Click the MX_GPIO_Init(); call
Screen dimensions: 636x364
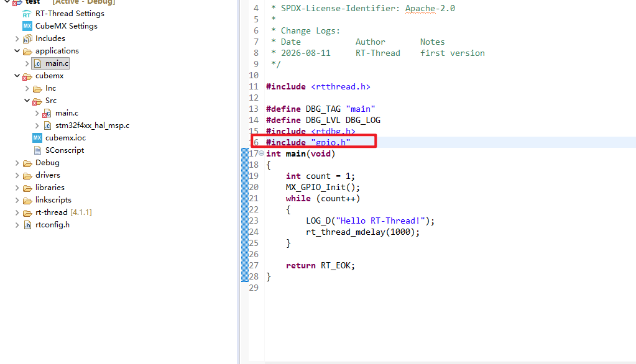323,187
